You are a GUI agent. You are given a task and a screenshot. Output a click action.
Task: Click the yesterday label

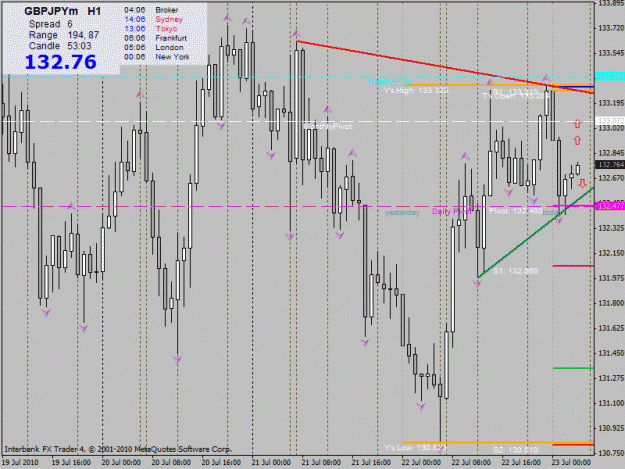pyautogui.click(x=403, y=212)
